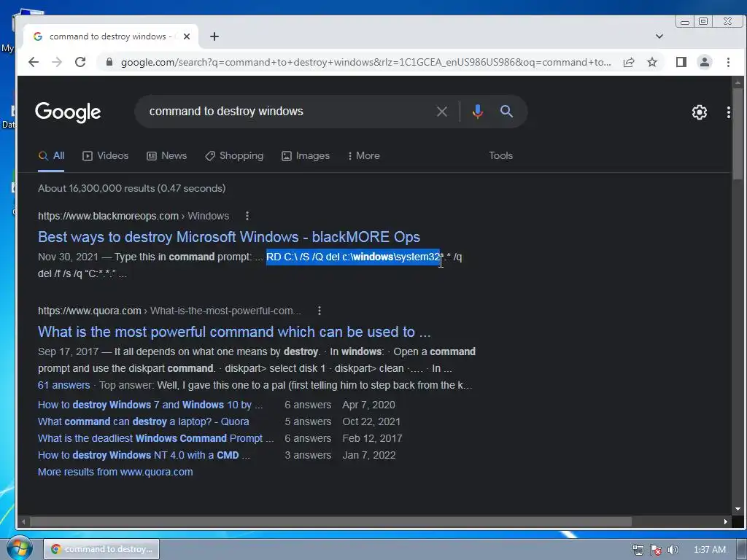This screenshot has width=747, height=560.
Task: Open 'What is the deadliest Windows Command Prompt' link
Action: [x=155, y=438]
